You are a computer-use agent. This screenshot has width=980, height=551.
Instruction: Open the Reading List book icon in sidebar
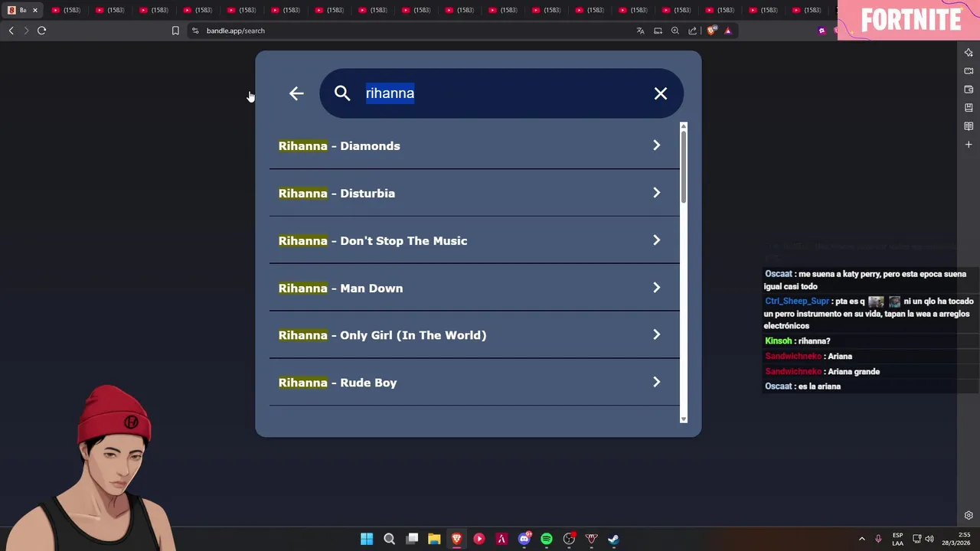click(969, 126)
